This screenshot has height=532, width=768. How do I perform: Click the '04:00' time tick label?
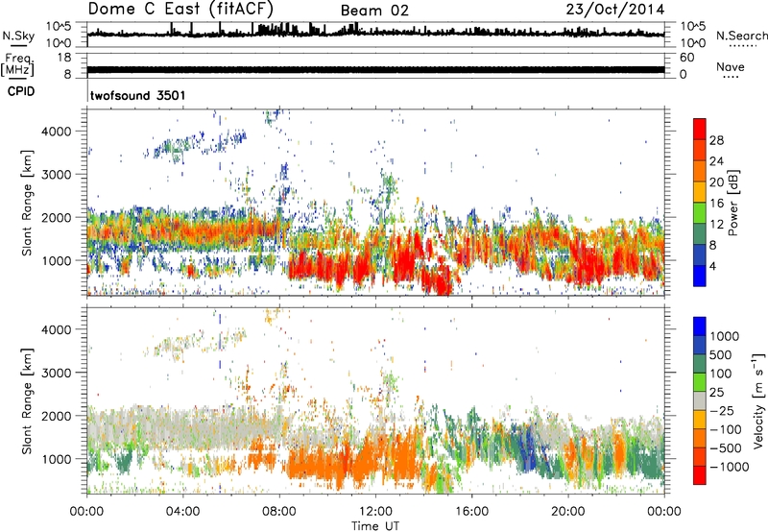pyautogui.click(x=182, y=512)
